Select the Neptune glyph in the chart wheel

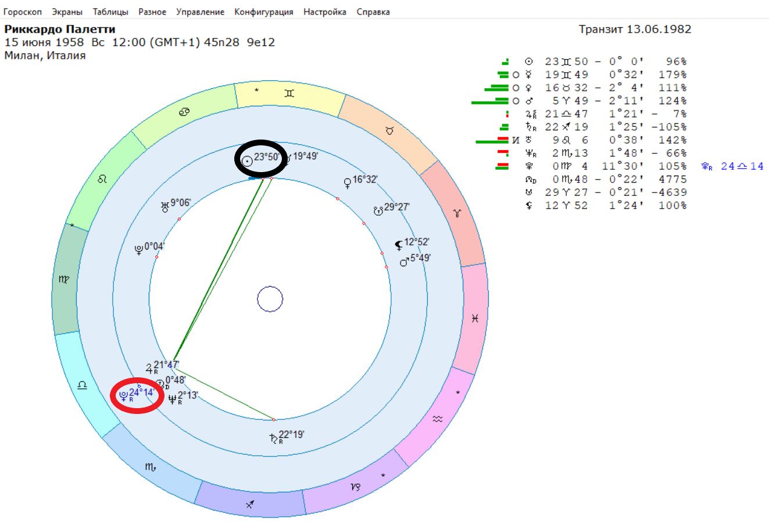coord(173,399)
